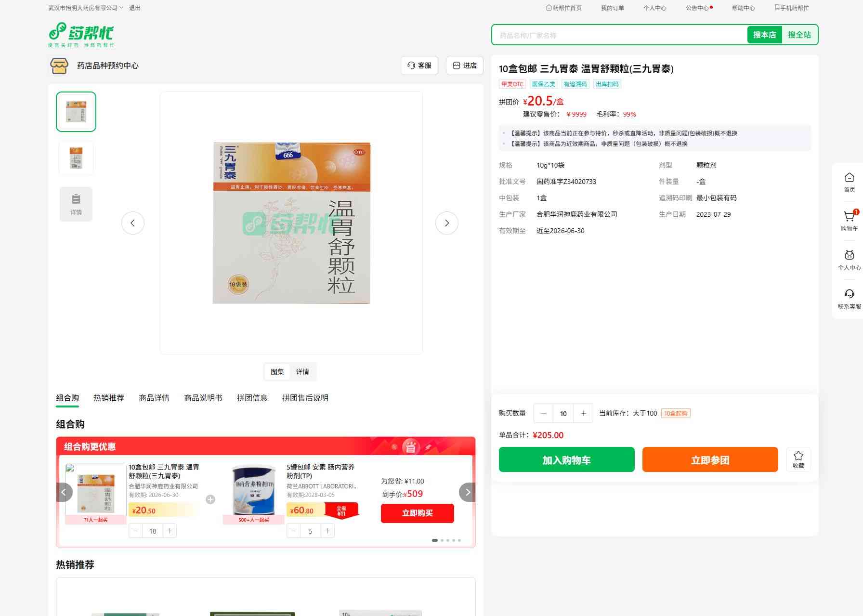Open the 商品说明书 tab
Screen dimensions: 863x616
click(203, 398)
